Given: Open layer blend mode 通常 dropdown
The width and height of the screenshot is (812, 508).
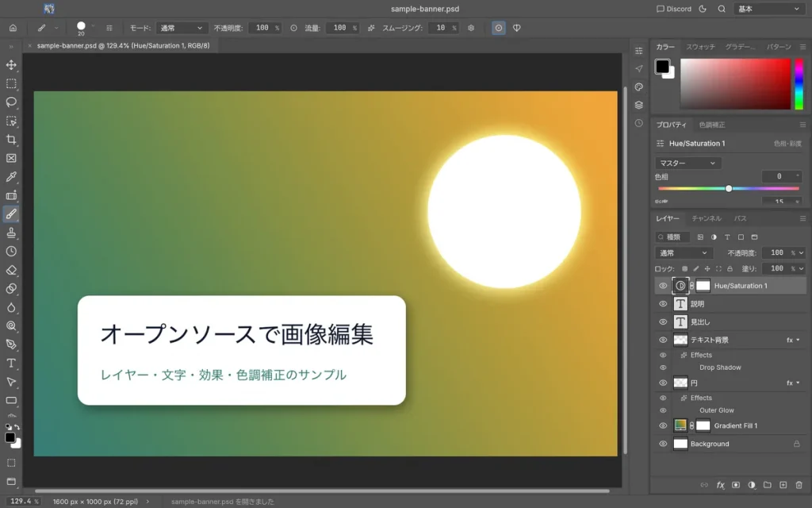Looking at the screenshot, I should [684, 253].
